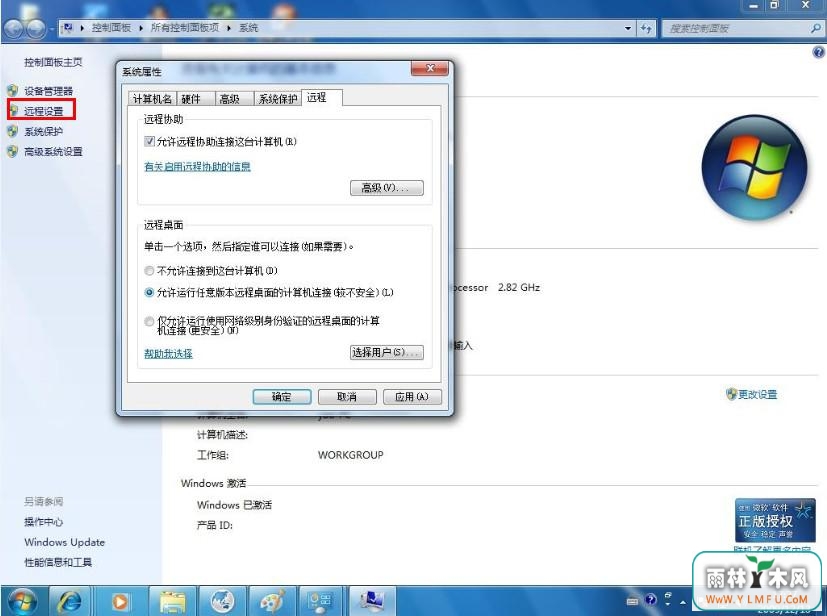
Task: Click shield icon beside 设备管理器
Action: pos(13,91)
